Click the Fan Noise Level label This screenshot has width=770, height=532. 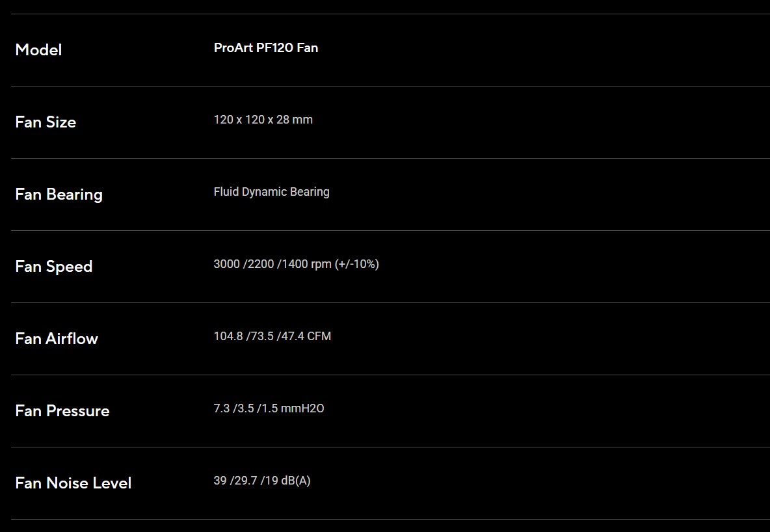point(73,483)
